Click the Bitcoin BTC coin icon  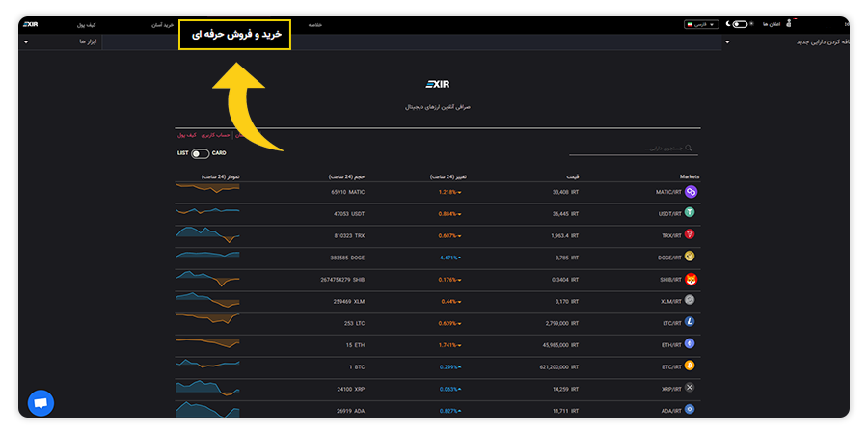pyautogui.click(x=690, y=366)
